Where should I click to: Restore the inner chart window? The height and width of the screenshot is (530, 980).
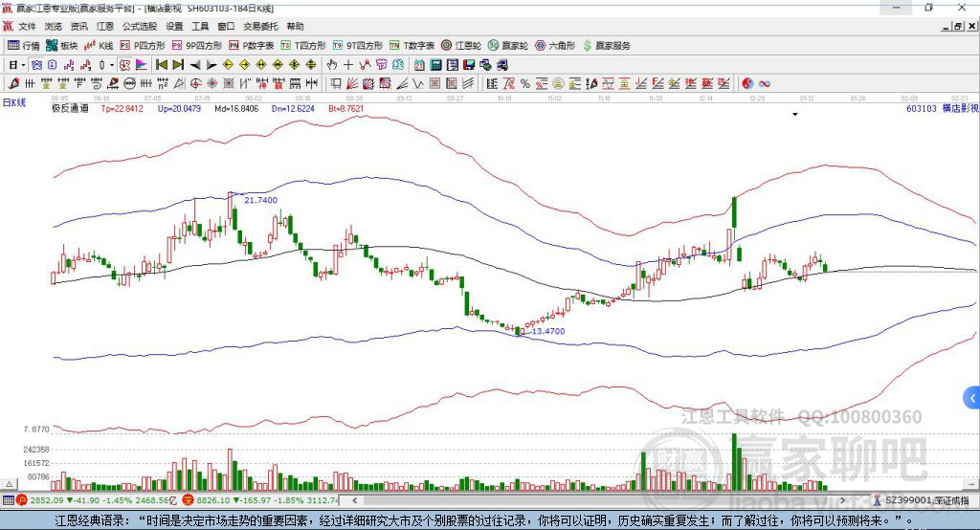[957, 26]
